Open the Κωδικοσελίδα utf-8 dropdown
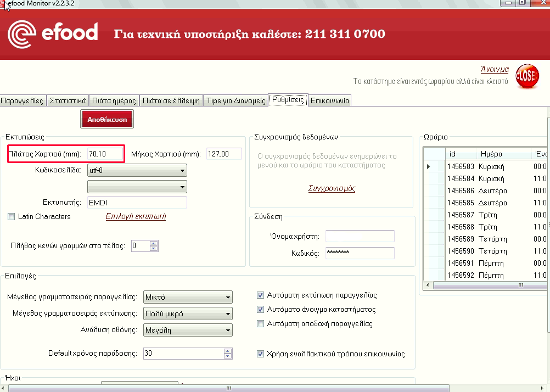This screenshot has height=392, width=550. [137, 170]
